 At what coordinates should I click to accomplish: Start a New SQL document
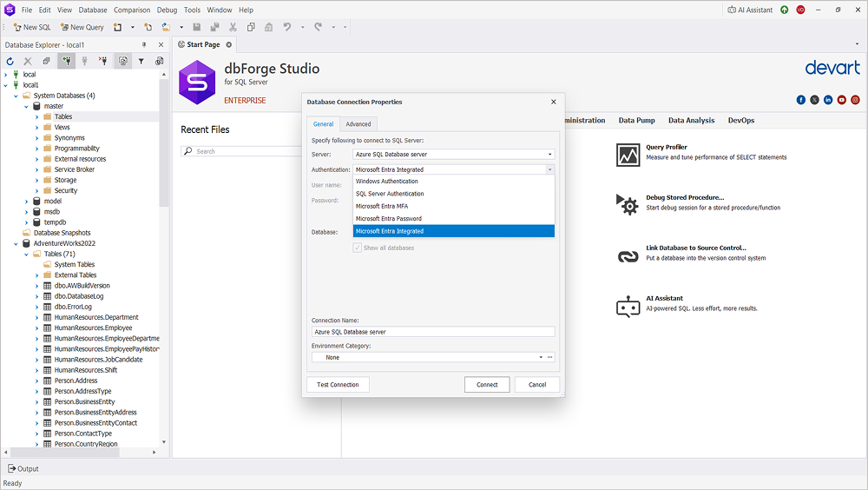[x=31, y=27]
